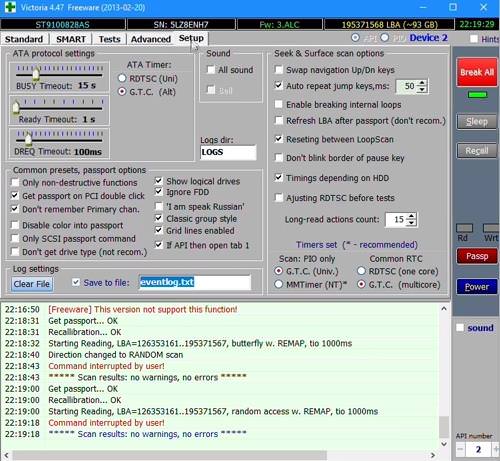Click the Victoria green cross app icon
The image size is (500, 461).
coord(10,7)
